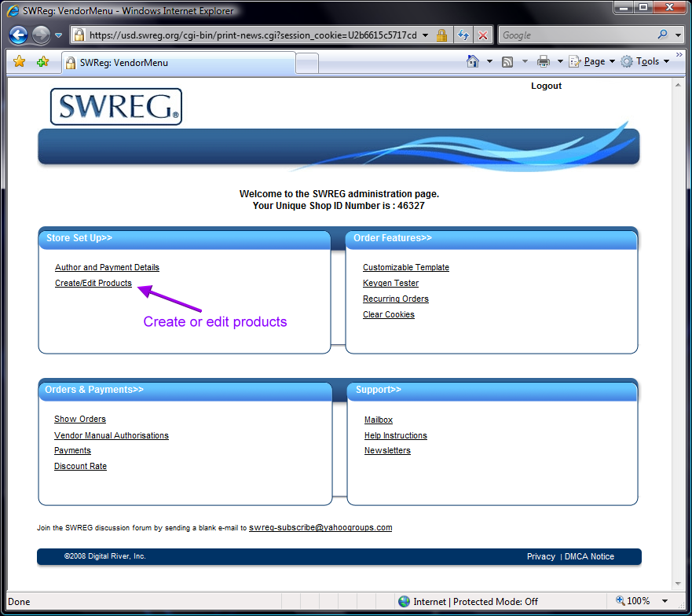692x616 pixels.
Task: Open the Recurring Orders link
Action: click(x=395, y=299)
